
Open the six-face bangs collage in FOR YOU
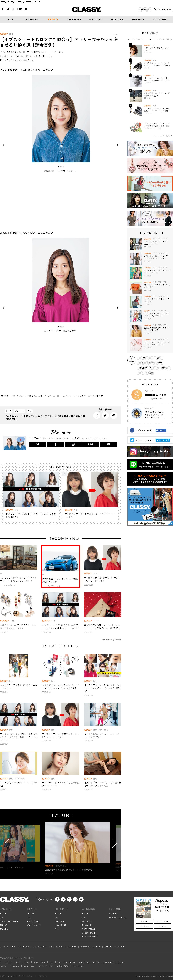[x=31, y=489]
